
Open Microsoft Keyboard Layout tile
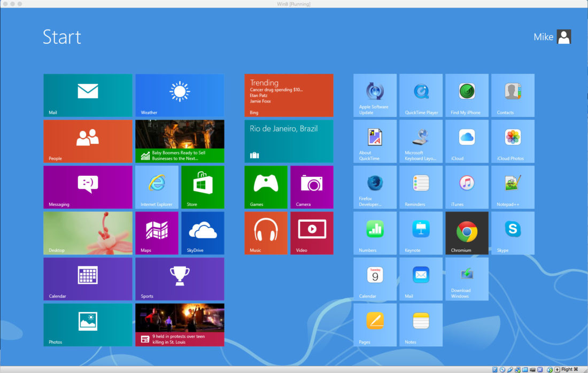[x=421, y=141]
